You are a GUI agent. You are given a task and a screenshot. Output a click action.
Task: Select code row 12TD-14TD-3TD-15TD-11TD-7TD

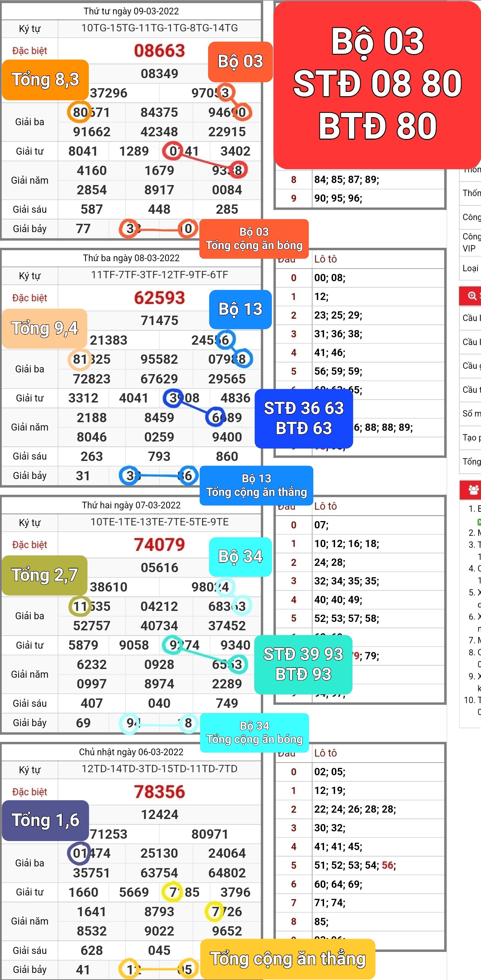coord(159,769)
